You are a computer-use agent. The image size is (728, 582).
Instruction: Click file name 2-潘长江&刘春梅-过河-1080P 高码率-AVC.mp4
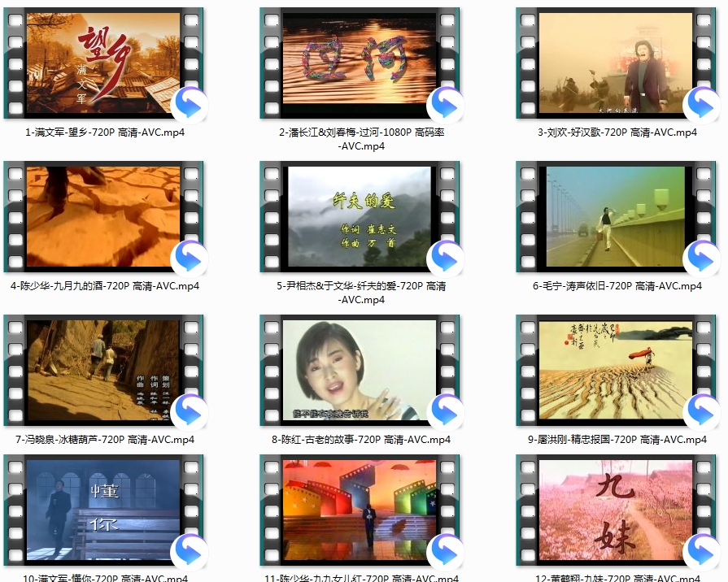[362, 139]
